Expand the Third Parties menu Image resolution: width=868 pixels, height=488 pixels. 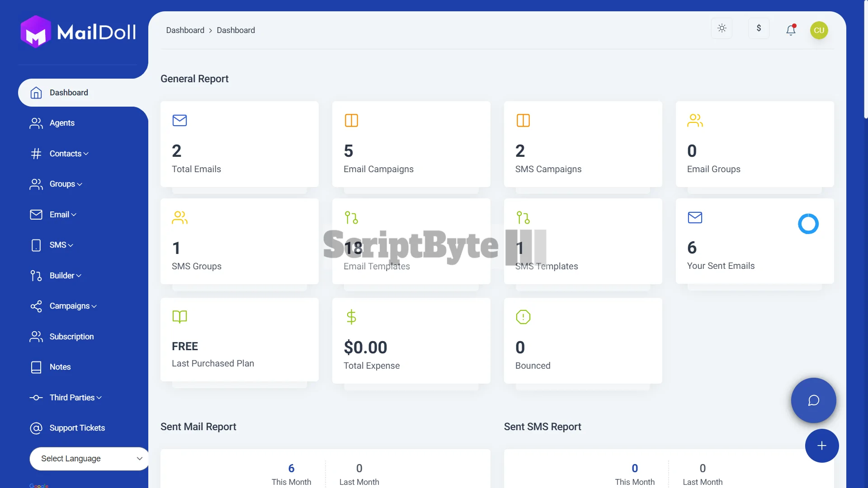click(x=75, y=398)
